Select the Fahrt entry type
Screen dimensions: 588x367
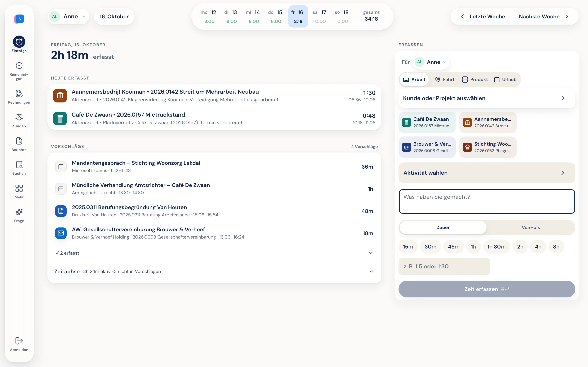tap(445, 79)
